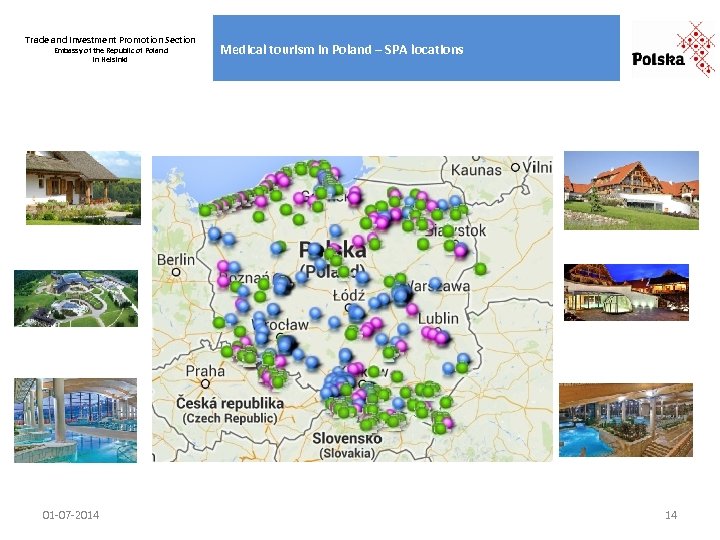Viewport: 720px width, 540px height.
Task: Click '(Slovakia)' map label
Action: (x=347, y=453)
